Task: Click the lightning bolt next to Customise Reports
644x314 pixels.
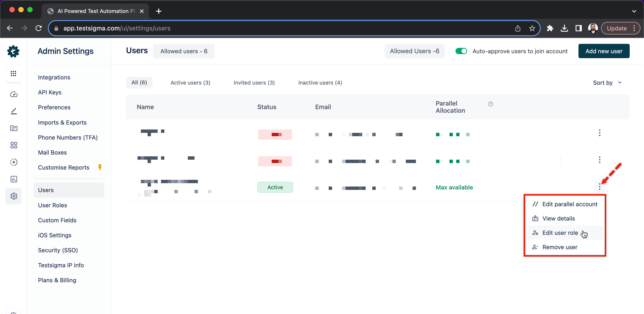Action: coord(100,167)
